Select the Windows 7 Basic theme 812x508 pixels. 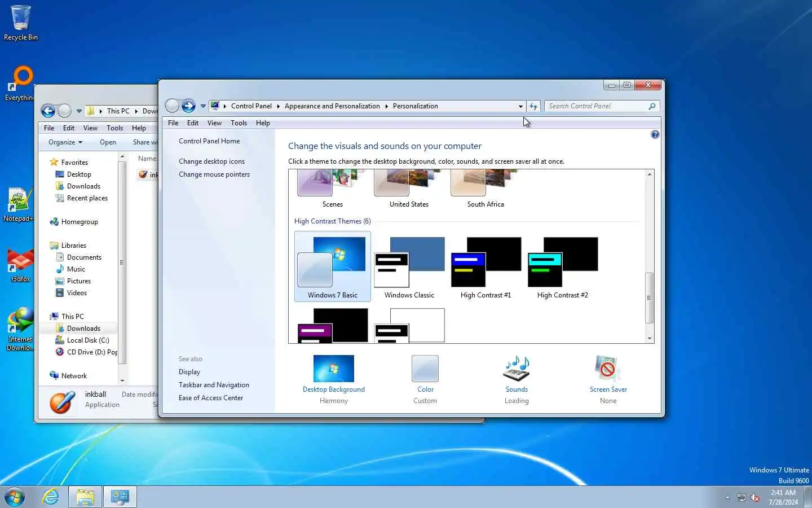click(x=333, y=266)
